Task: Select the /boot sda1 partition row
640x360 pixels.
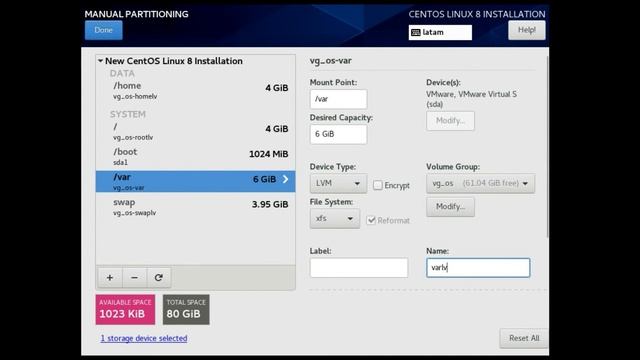Action: pos(196,156)
